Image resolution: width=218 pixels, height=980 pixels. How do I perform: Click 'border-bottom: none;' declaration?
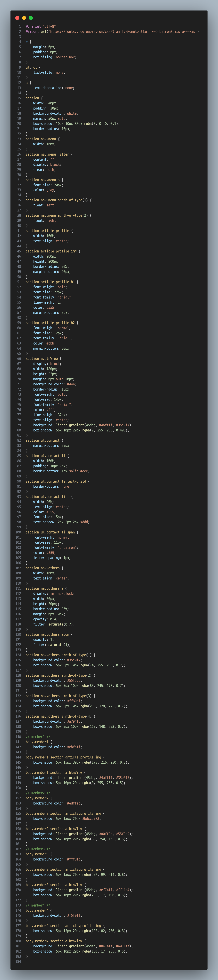(52, 487)
